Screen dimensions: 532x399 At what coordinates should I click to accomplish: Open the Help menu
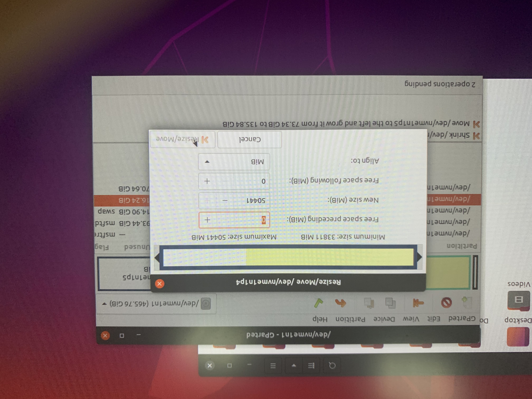point(320,319)
